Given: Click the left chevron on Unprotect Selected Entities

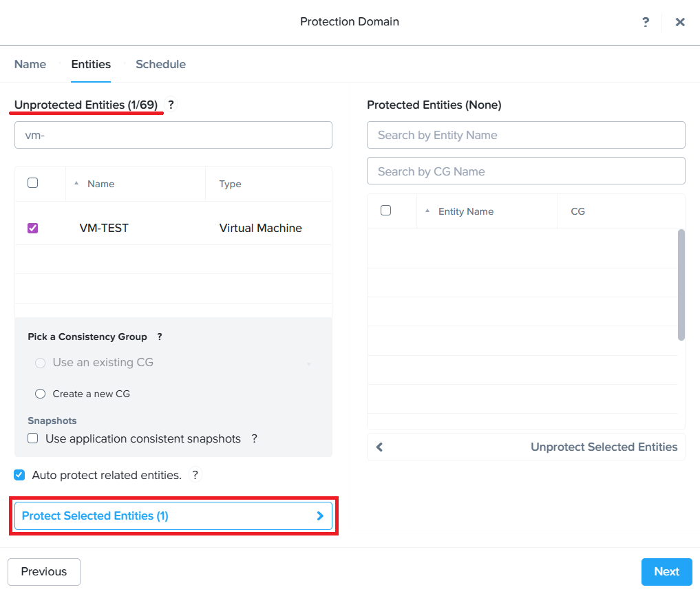Looking at the screenshot, I should point(379,447).
